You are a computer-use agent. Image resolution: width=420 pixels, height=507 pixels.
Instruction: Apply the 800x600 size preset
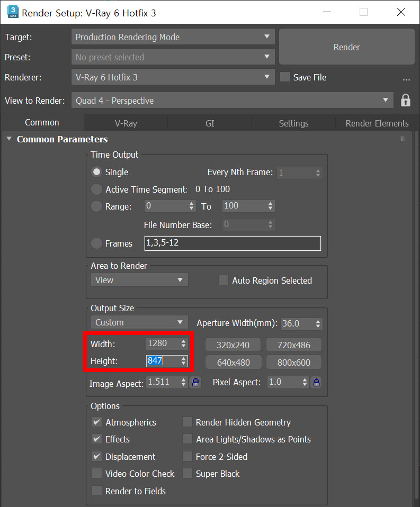pos(294,362)
